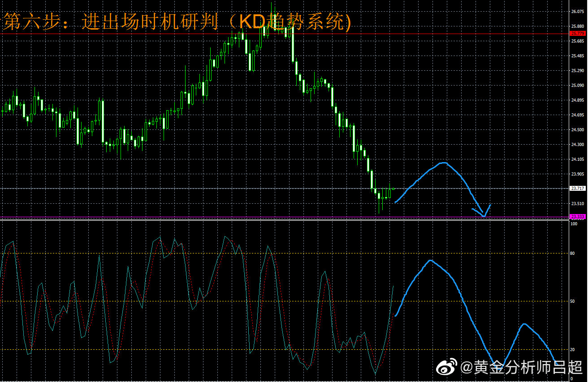
Task: Click the 25.090 price axis label
Action: pos(577,86)
